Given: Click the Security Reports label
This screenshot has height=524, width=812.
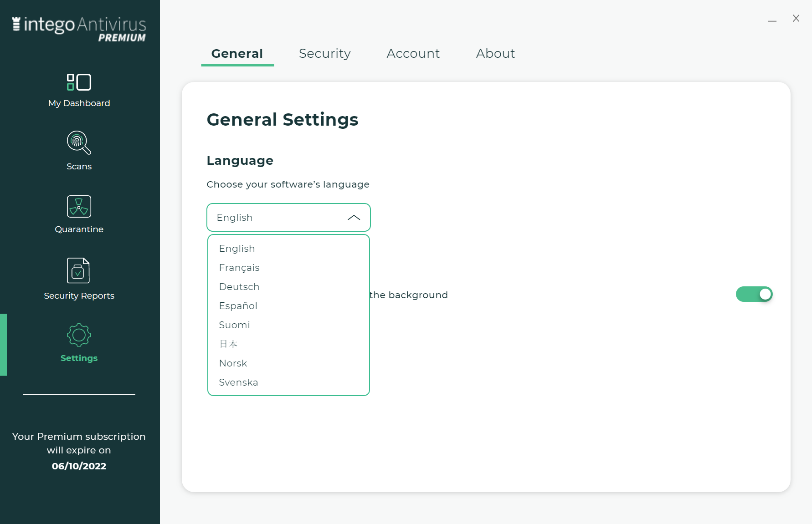Looking at the screenshot, I should click(x=79, y=296).
